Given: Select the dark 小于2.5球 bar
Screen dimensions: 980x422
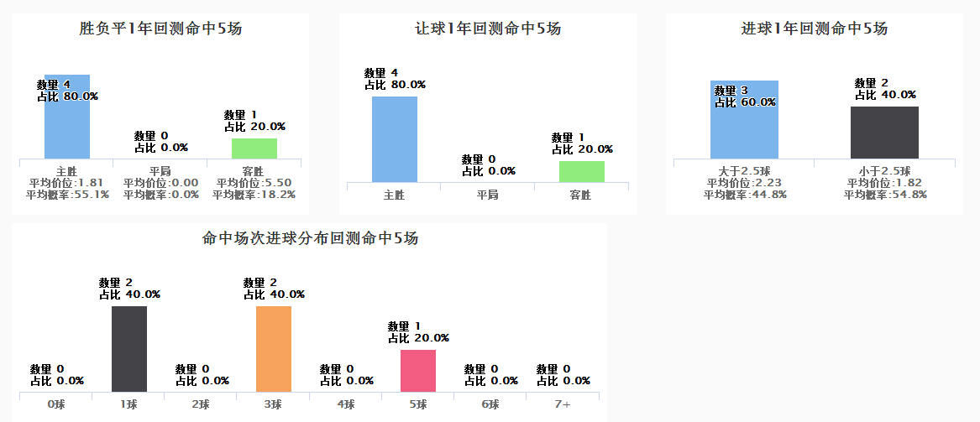Looking at the screenshot, I should (884, 133).
